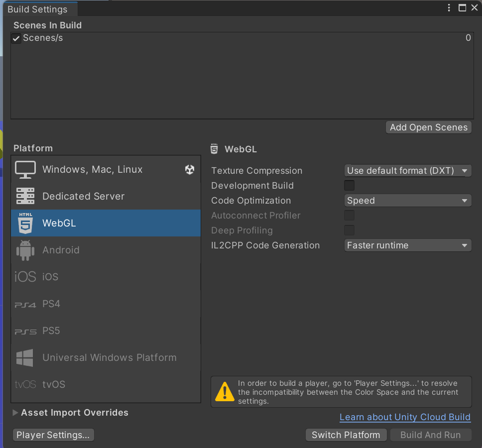Click the Platform section heading
The image size is (482, 448).
point(33,148)
